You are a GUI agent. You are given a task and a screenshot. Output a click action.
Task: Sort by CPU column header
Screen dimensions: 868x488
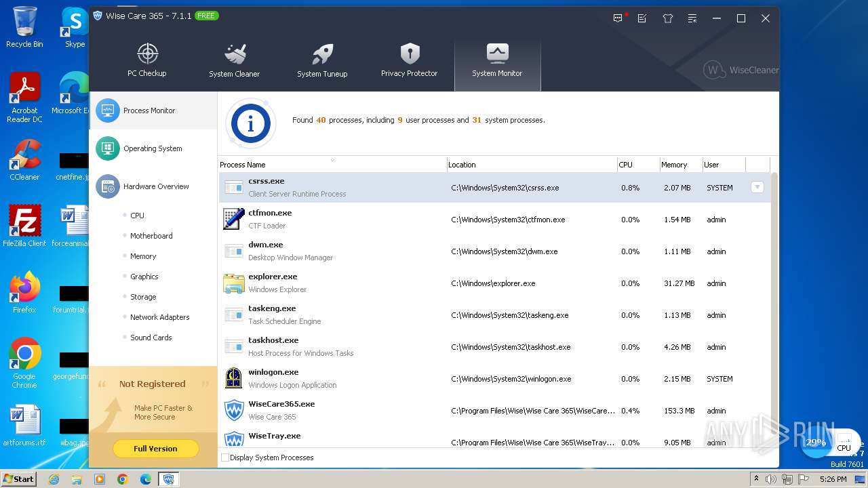tap(638, 165)
